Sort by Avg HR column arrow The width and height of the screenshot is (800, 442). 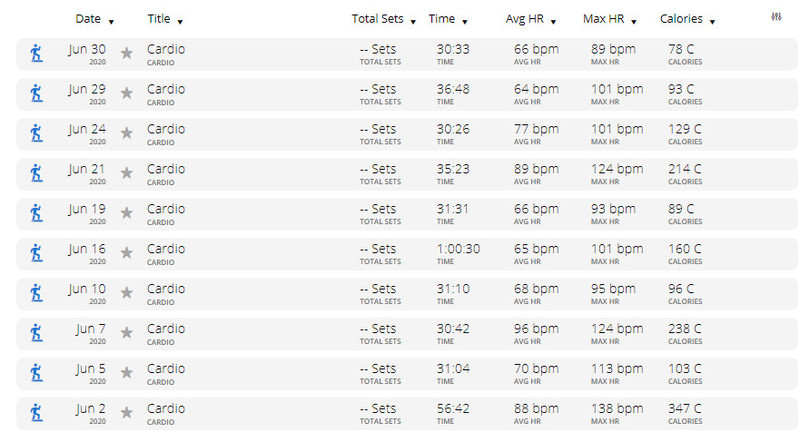point(553,21)
